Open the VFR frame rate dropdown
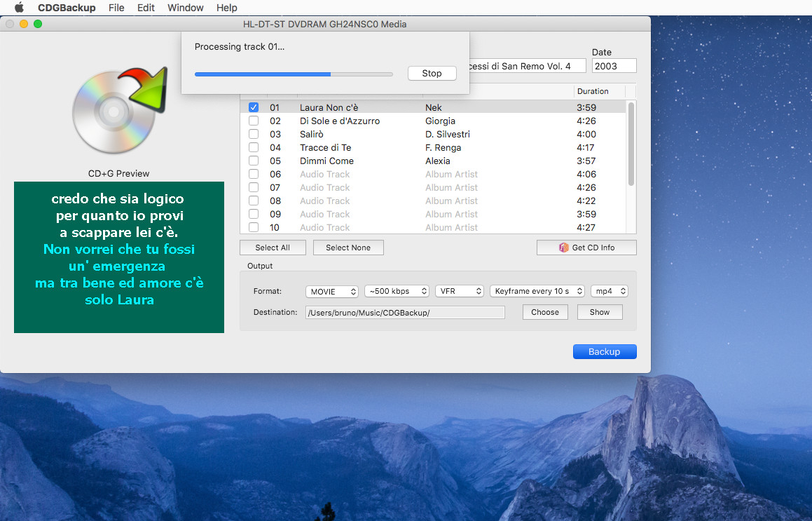 click(460, 291)
